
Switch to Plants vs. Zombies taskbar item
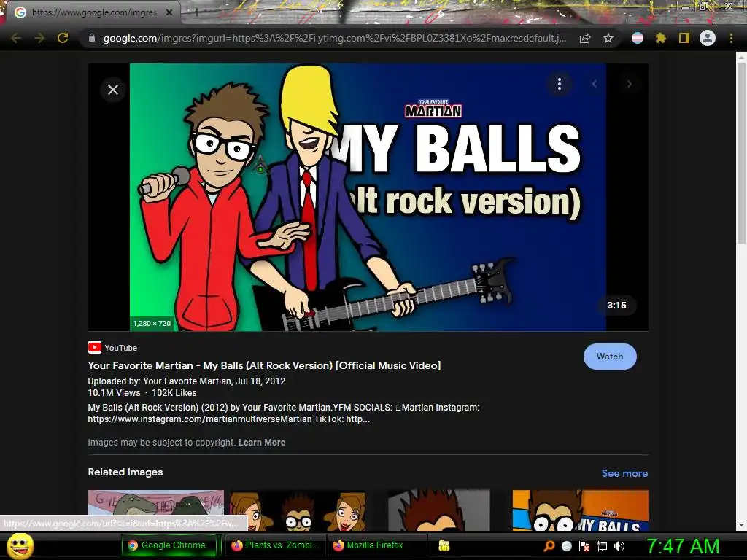pos(276,545)
